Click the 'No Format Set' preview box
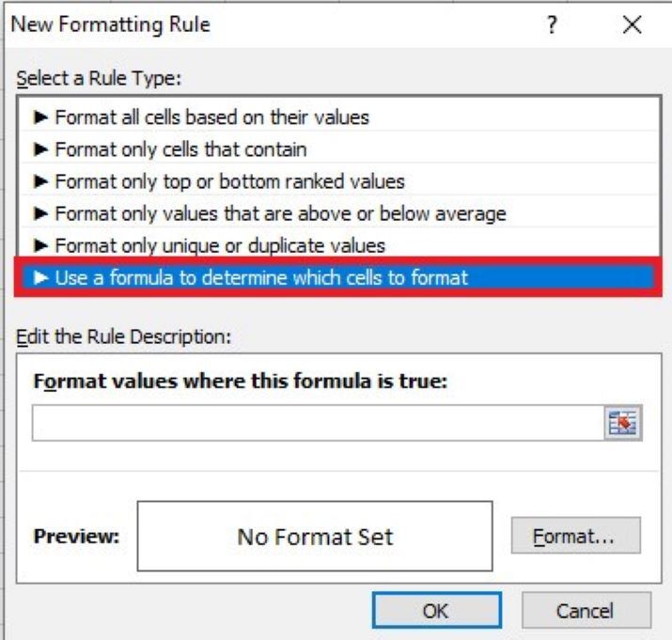This screenshot has width=672, height=640. [315, 537]
